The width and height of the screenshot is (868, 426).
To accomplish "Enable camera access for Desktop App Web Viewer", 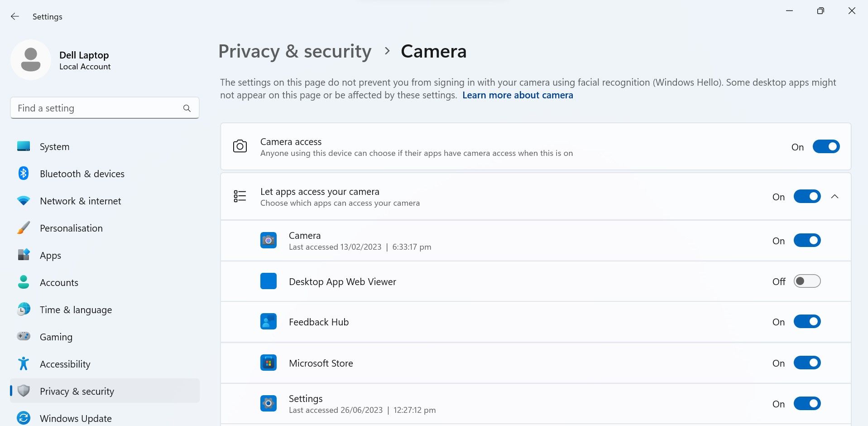I will 807,281.
